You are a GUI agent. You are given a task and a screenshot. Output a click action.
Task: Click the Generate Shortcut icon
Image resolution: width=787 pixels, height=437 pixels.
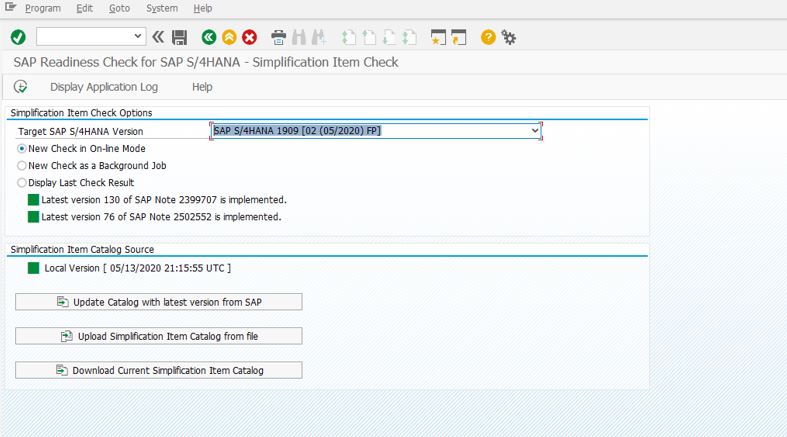[459, 37]
